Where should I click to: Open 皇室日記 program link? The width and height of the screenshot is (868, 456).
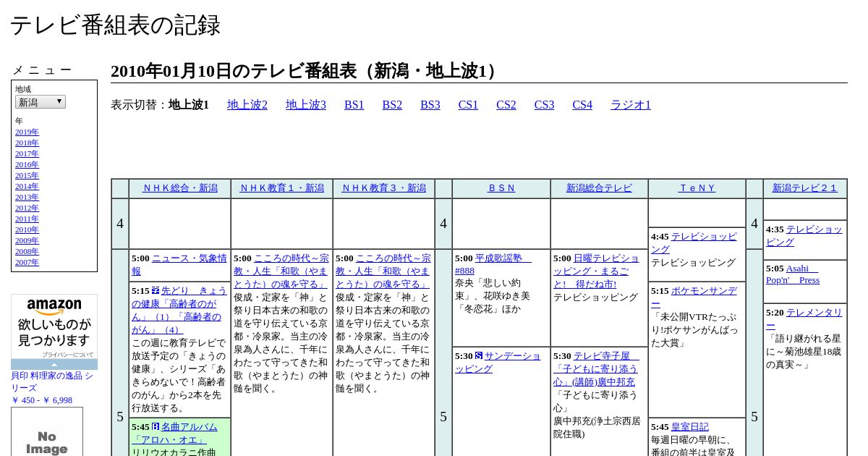click(x=689, y=426)
